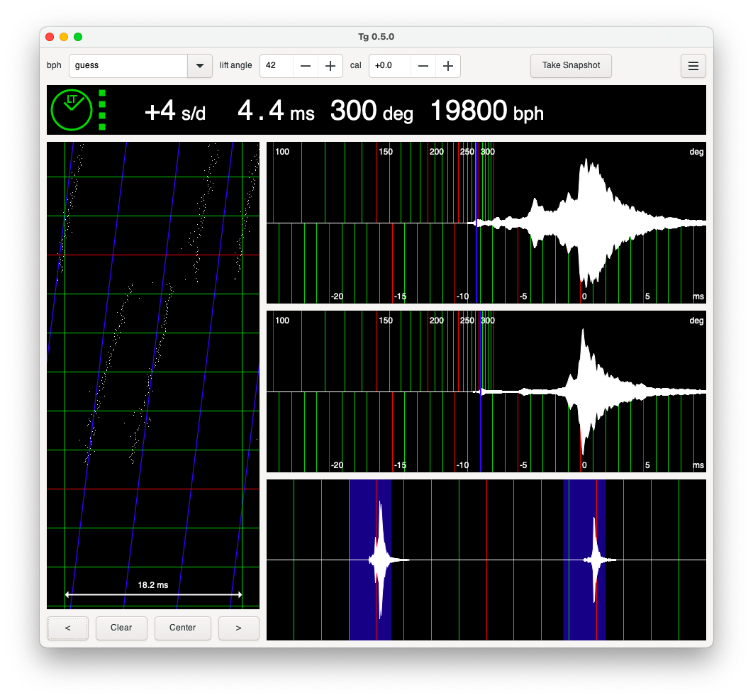
Task: Click the top tick waveform panel
Action: coord(486,223)
